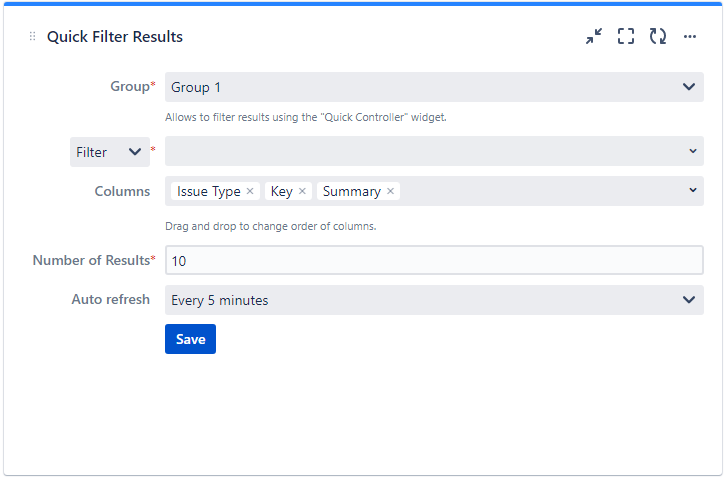Focus the Number of Results input field

[434, 261]
